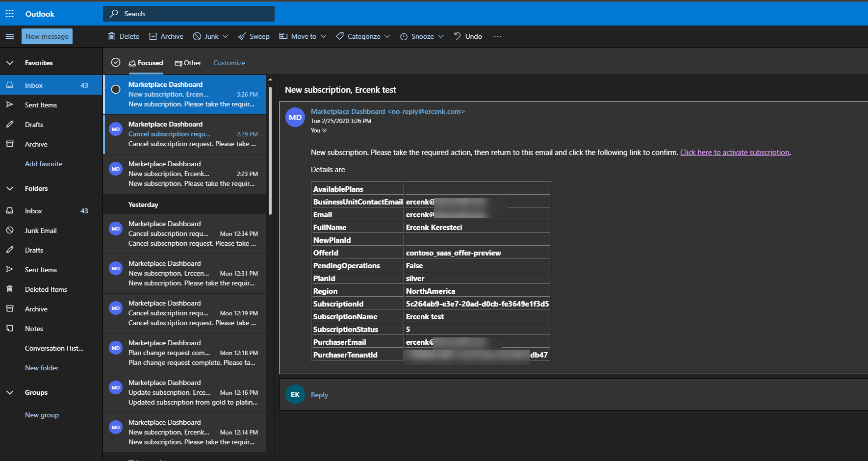
Task: Click the Move to folder icon
Action: [283, 36]
